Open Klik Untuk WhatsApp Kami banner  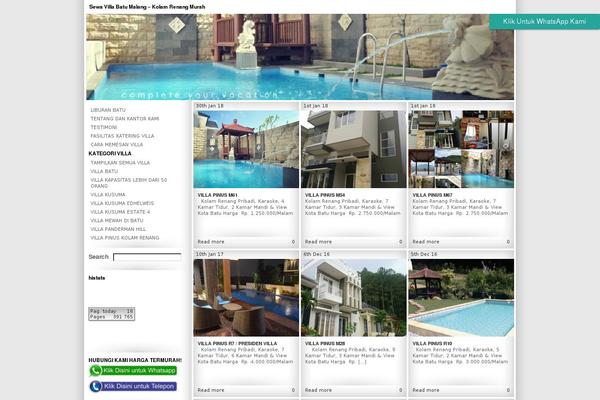tap(544, 21)
